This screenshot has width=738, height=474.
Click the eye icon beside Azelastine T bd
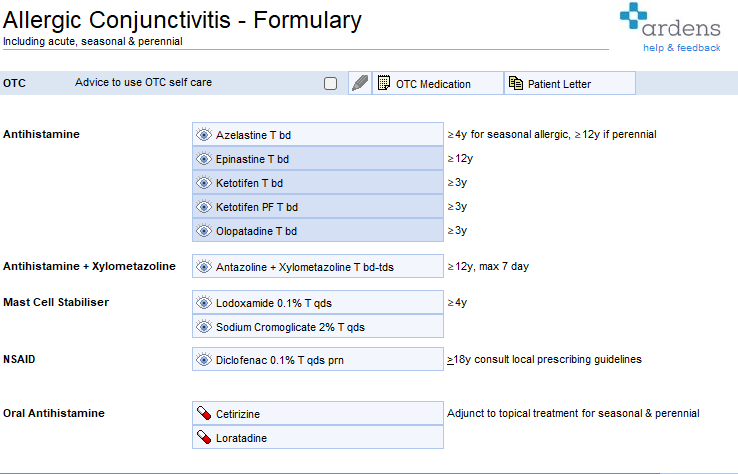click(204, 135)
